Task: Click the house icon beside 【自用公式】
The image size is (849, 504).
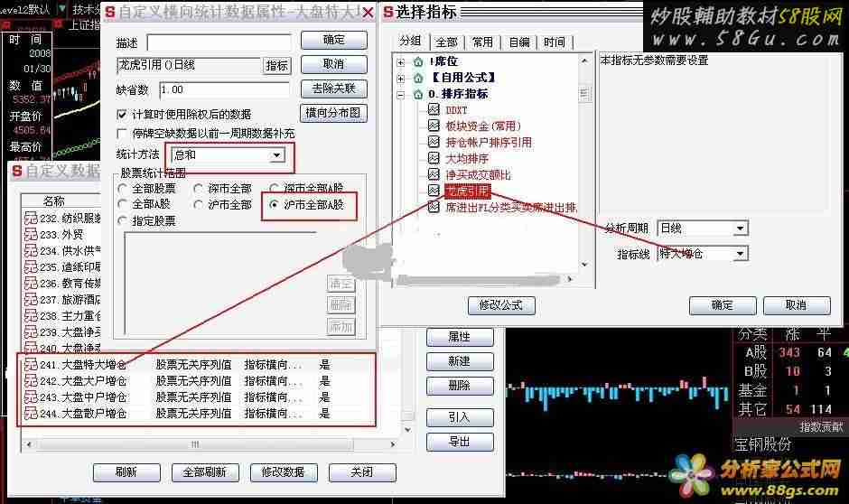Action: coord(417,78)
